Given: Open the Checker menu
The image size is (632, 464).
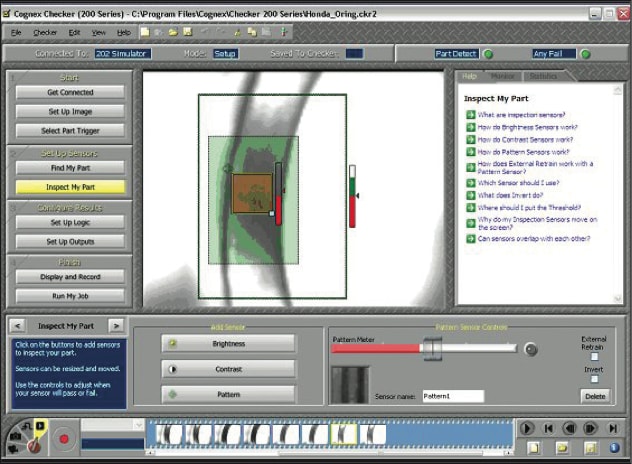Looking at the screenshot, I should click(45, 33).
